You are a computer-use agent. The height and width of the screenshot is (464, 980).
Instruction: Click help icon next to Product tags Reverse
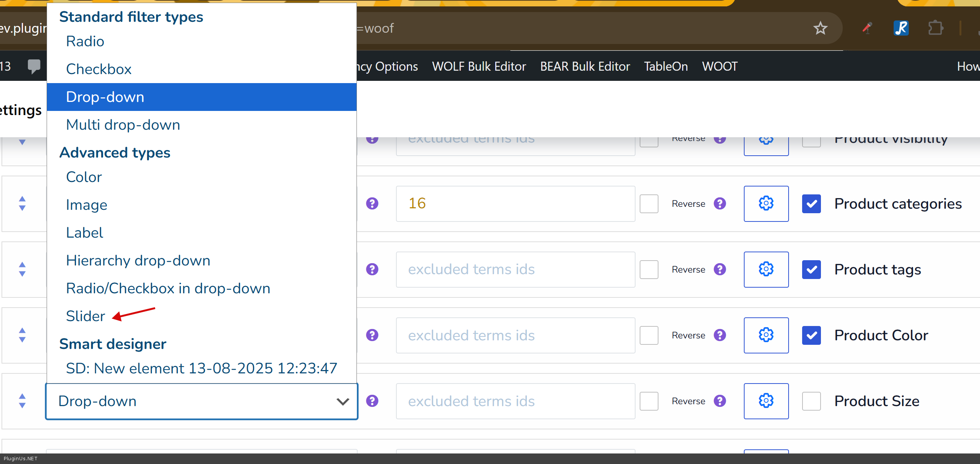click(x=720, y=269)
